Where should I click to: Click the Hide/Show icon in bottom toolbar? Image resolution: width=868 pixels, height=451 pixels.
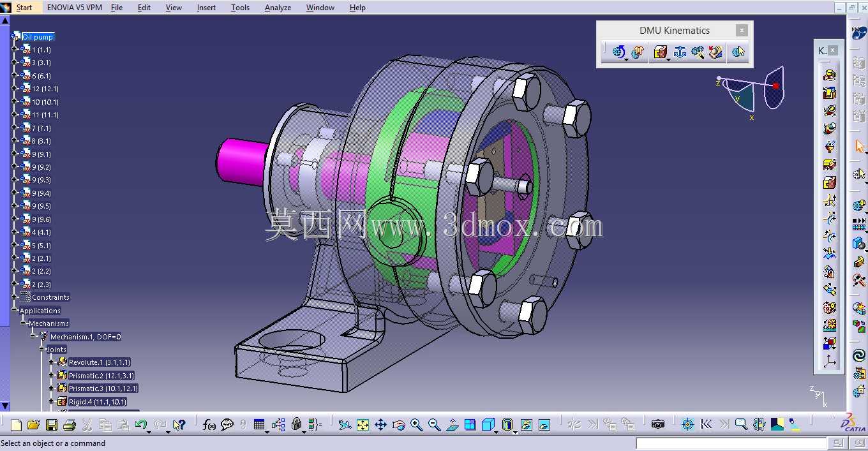pyautogui.click(x=526, y=425)
